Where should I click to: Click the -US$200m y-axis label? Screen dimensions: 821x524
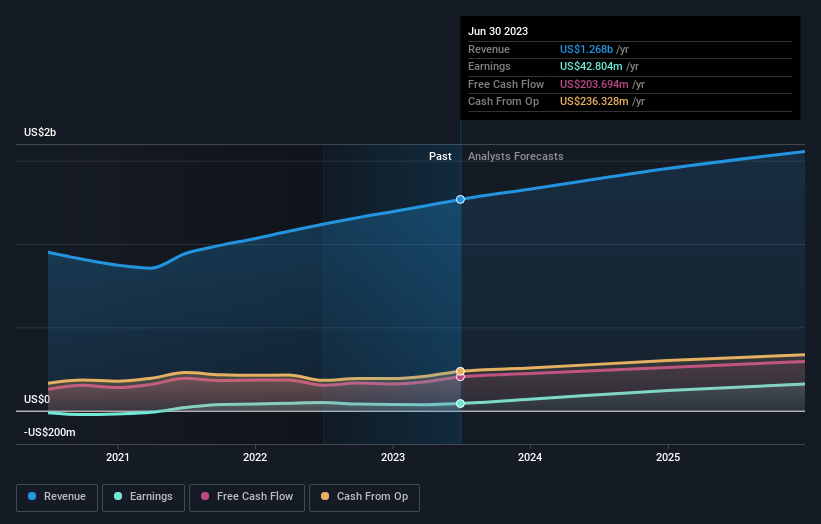click(50, 432)
